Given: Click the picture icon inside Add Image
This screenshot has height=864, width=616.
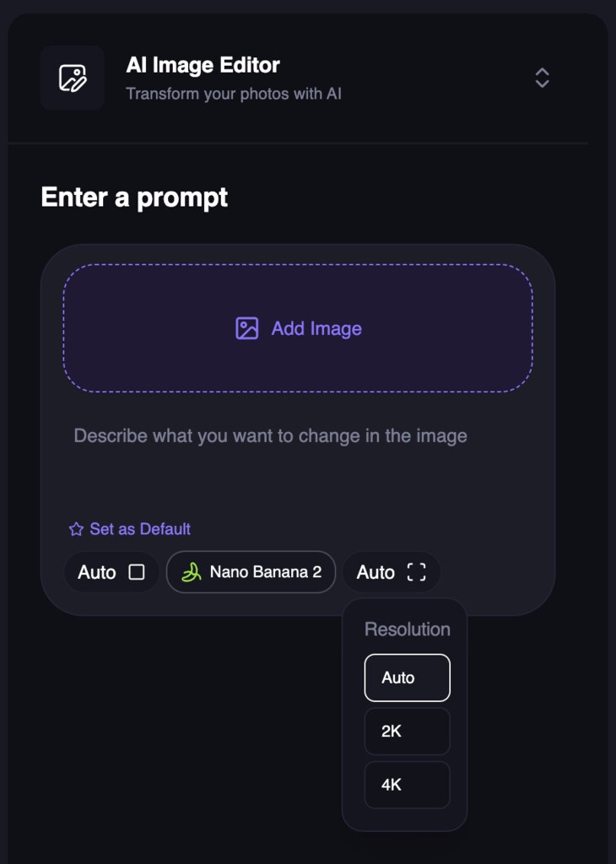Looking at the screenshot, I should [246, 328].
